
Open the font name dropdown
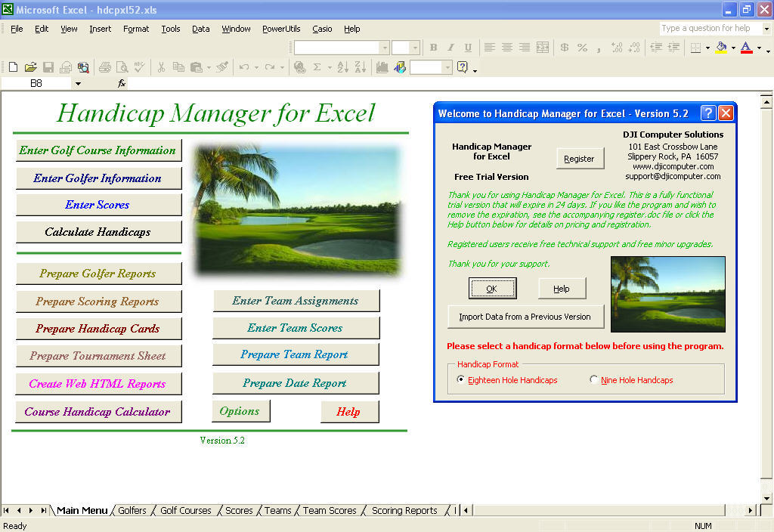[385, 48]
